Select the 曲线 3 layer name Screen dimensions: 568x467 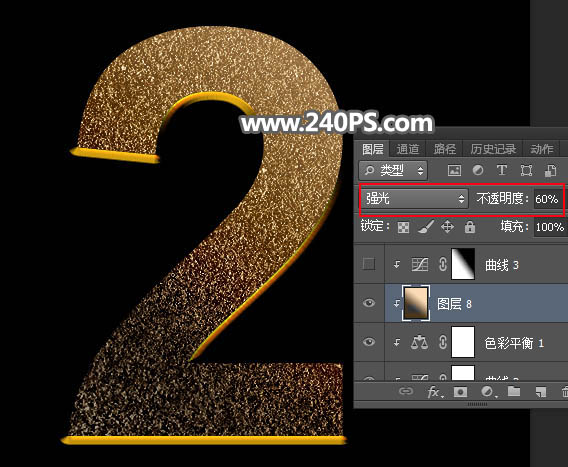502,265
